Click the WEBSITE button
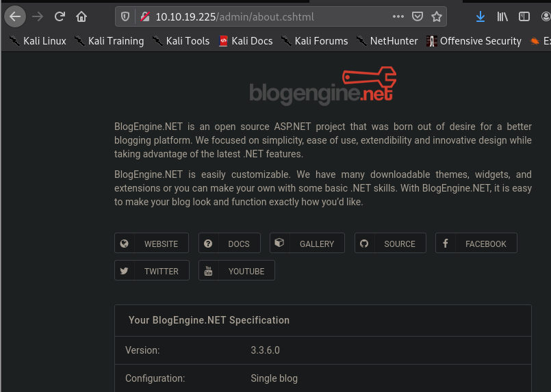The image size is (551, 392). [x=151, y=243]
